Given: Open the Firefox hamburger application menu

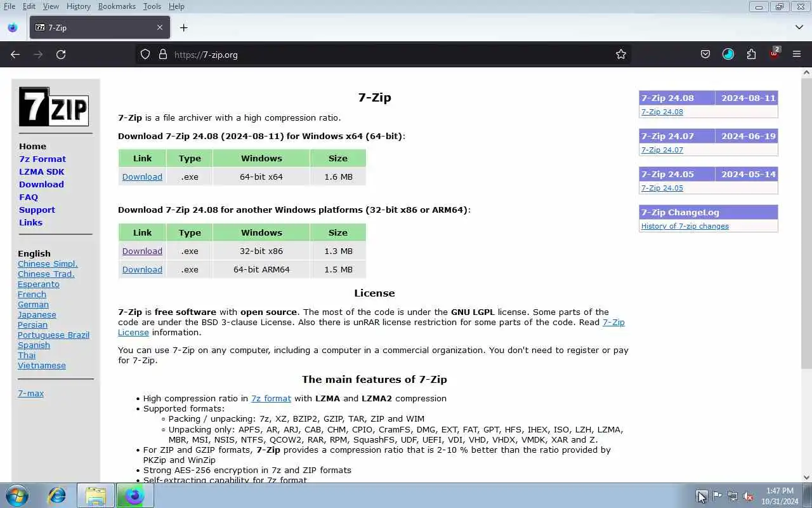Looking at the screenshot, I should tap(797, 55).
